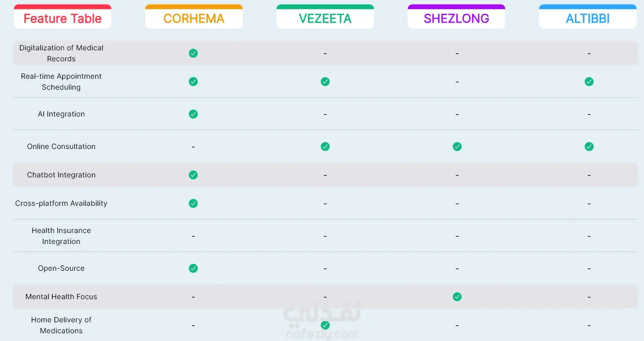Click SHEZLONG's Online Consultation checkmark
Image resolution: width=644 pixels, height=341 pixels.
pos(457,147)
